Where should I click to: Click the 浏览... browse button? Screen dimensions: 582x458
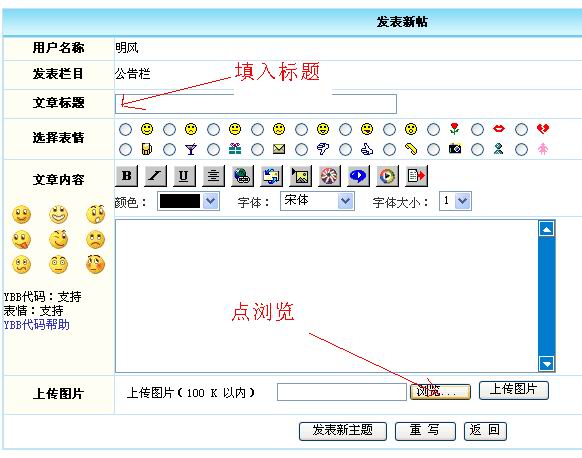coord(440,392)
